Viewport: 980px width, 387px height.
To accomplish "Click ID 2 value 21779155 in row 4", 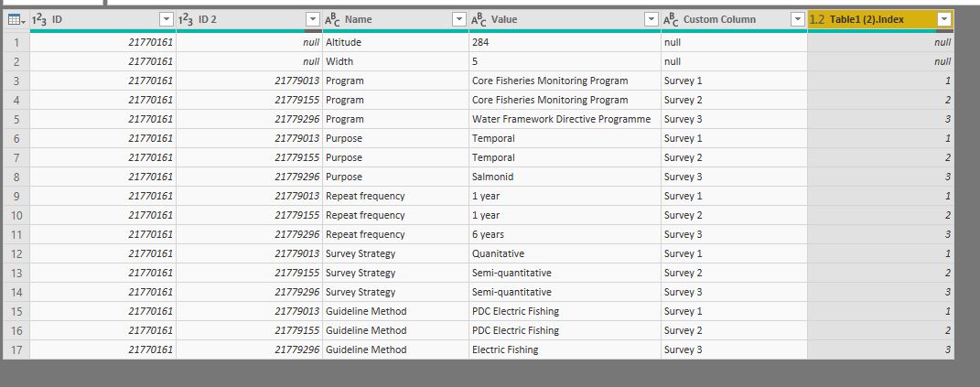I will click(x=250, y=100).
